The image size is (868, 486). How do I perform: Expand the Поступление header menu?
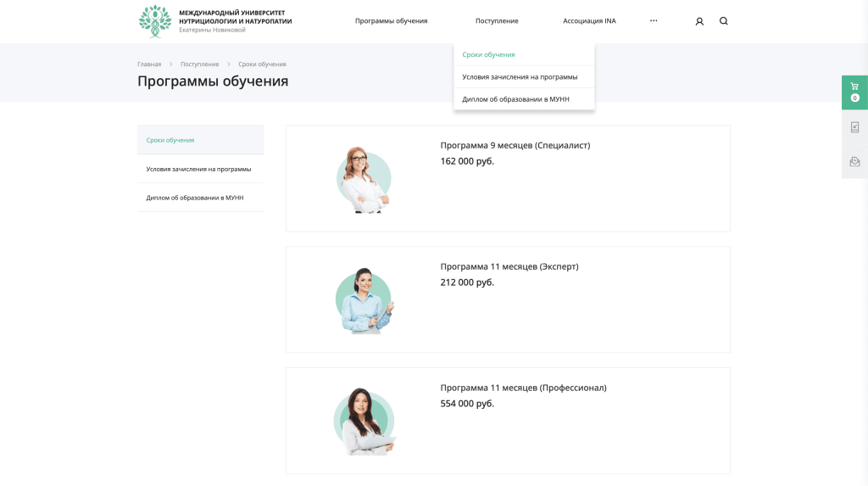pyautogui.click(x=497, y=21)
